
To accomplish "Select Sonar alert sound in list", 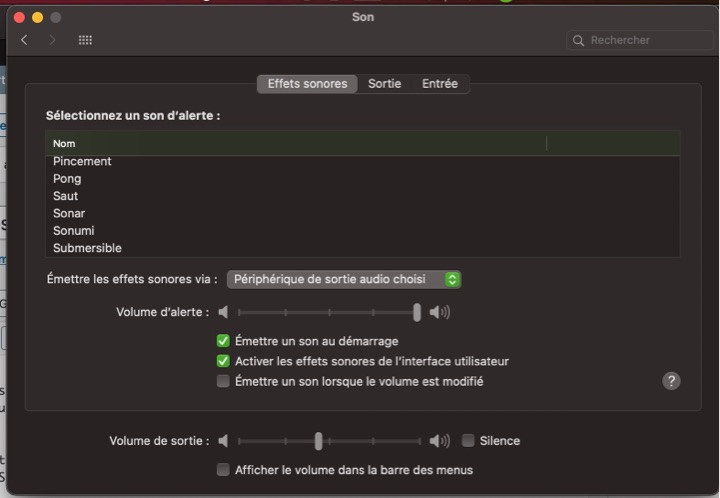I will click(69, 213).
